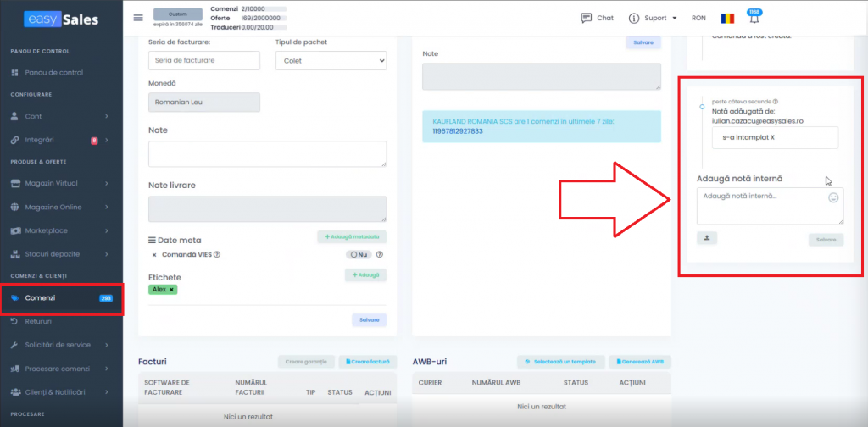Click the Adaugă metadata button
This screenshot has height=427, width=868.
[352, 236]
